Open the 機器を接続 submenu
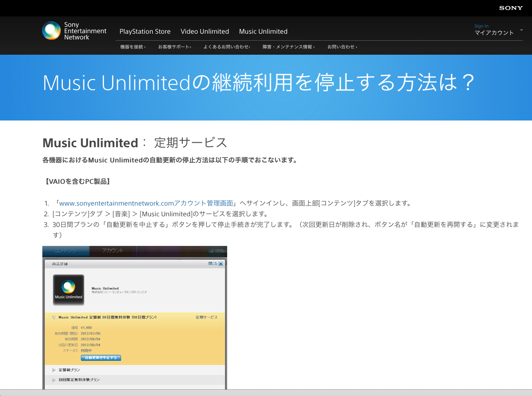 (x=133, y=47)
